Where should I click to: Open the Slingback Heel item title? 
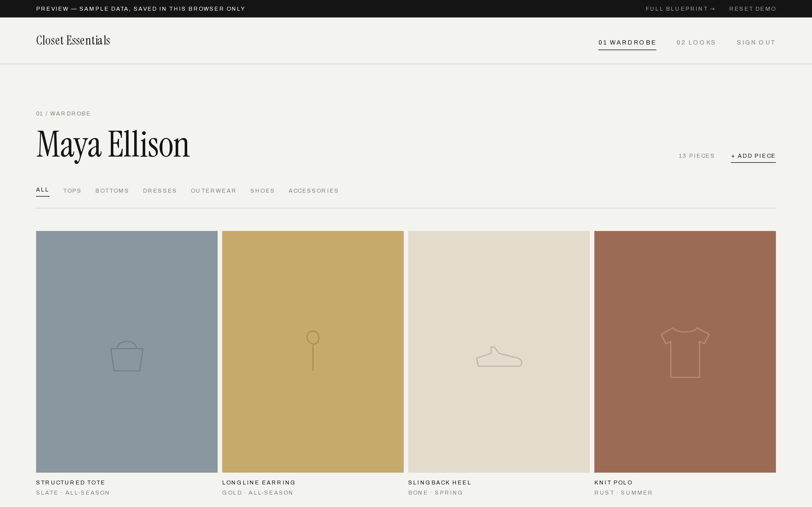[x=440, y=482]
